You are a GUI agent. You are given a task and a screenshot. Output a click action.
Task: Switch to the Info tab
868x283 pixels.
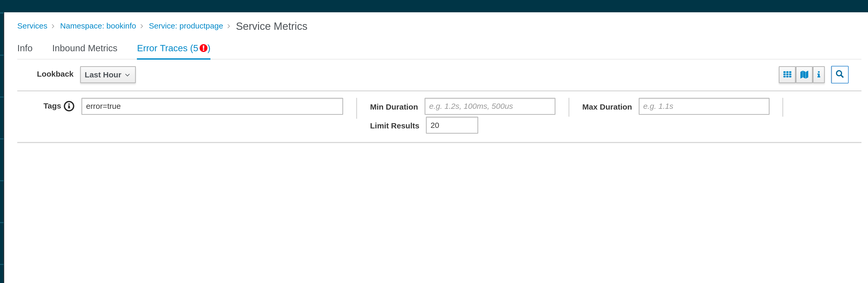pos(25,48)
